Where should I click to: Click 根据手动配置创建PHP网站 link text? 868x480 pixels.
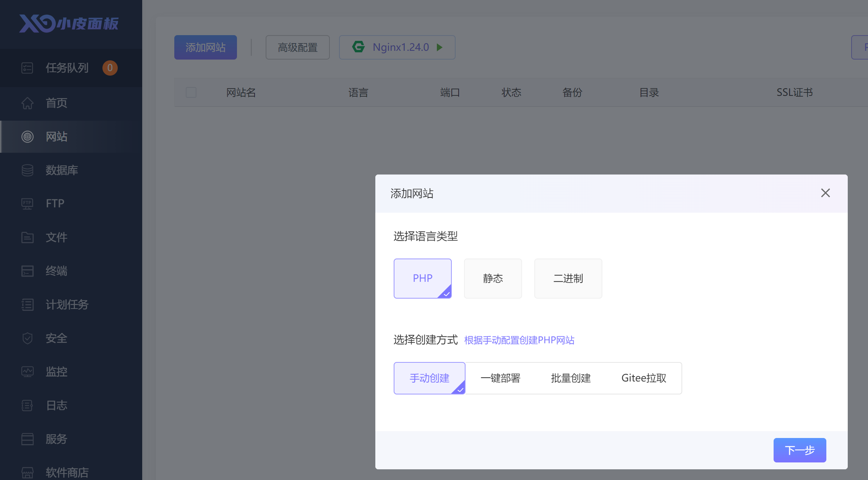[x=519, y=340]
